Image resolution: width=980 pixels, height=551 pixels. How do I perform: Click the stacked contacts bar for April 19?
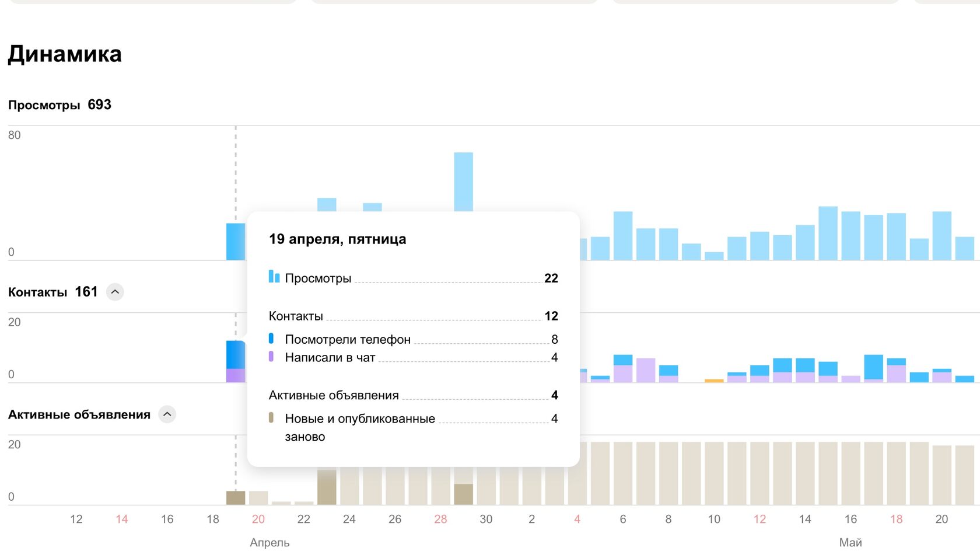(x=236, y=361)
